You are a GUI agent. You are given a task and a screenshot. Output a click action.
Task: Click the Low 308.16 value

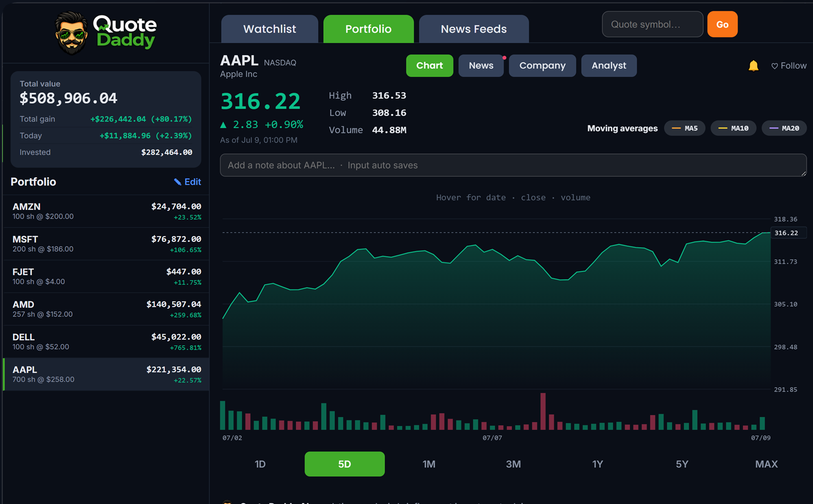coord(389,113)
